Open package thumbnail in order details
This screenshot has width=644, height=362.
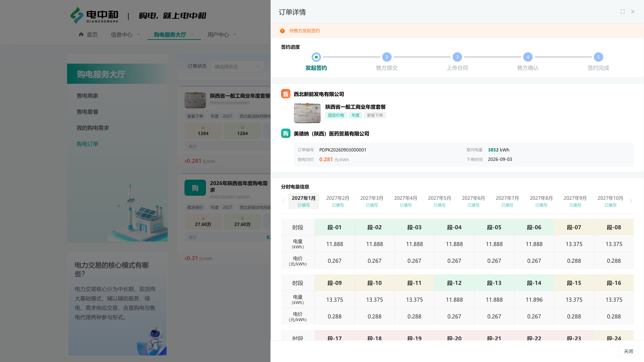point(307,113)
